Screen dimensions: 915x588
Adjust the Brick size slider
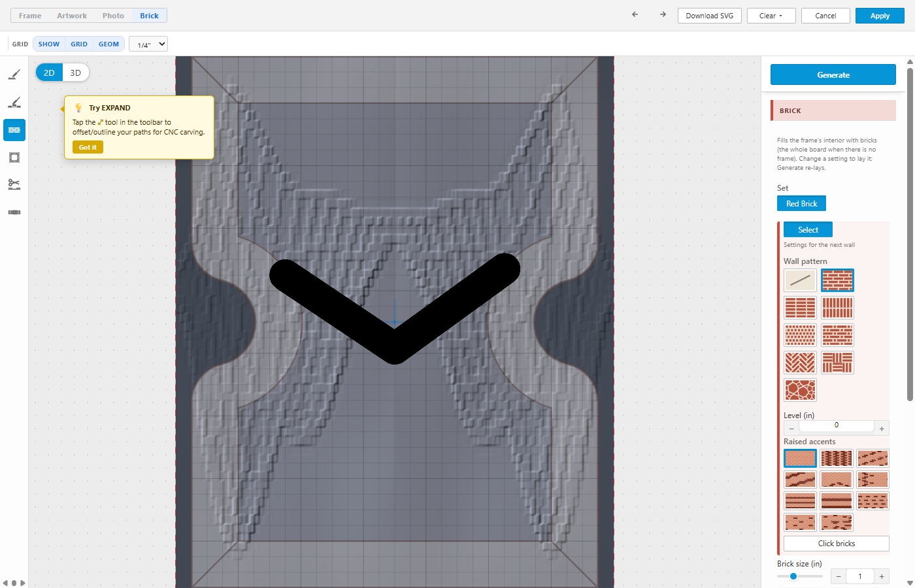pyautogui.click(x=800, y=576)
